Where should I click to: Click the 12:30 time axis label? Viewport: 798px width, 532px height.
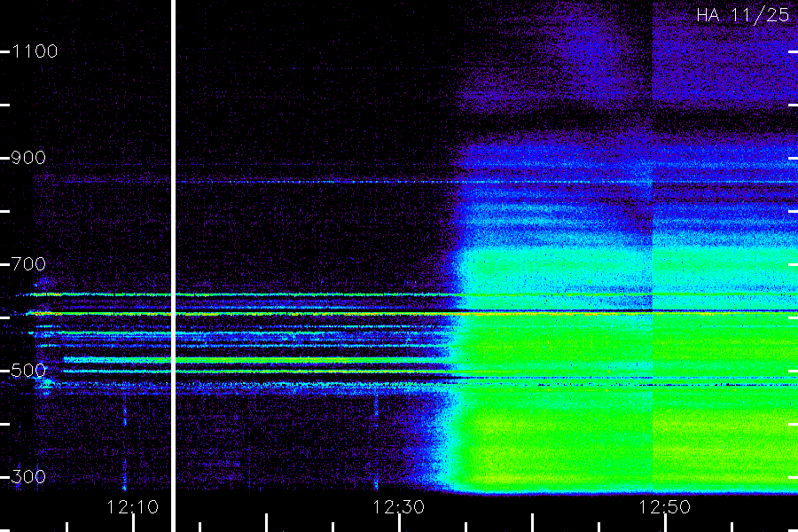click(x=398, y=507)
